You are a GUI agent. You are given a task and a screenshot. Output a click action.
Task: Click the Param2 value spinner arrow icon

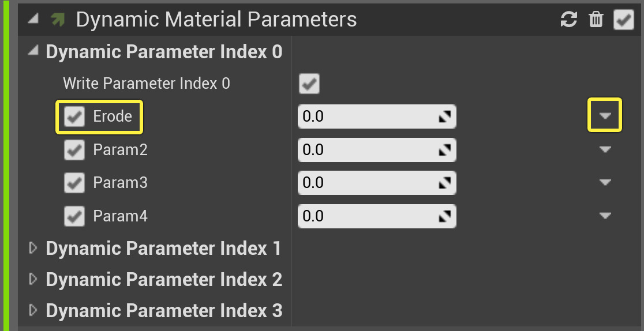pyautogui.click(x=444, y=151)
